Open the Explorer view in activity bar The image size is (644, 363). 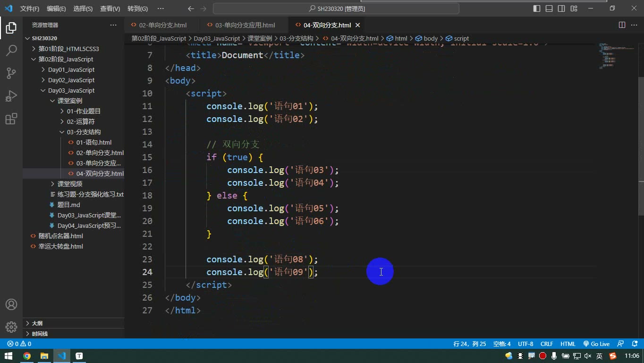11,27
